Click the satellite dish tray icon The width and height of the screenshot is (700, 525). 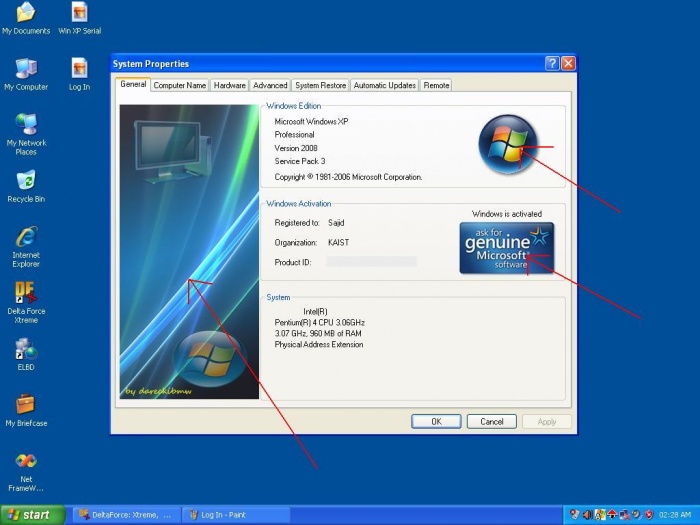point(637,515)
